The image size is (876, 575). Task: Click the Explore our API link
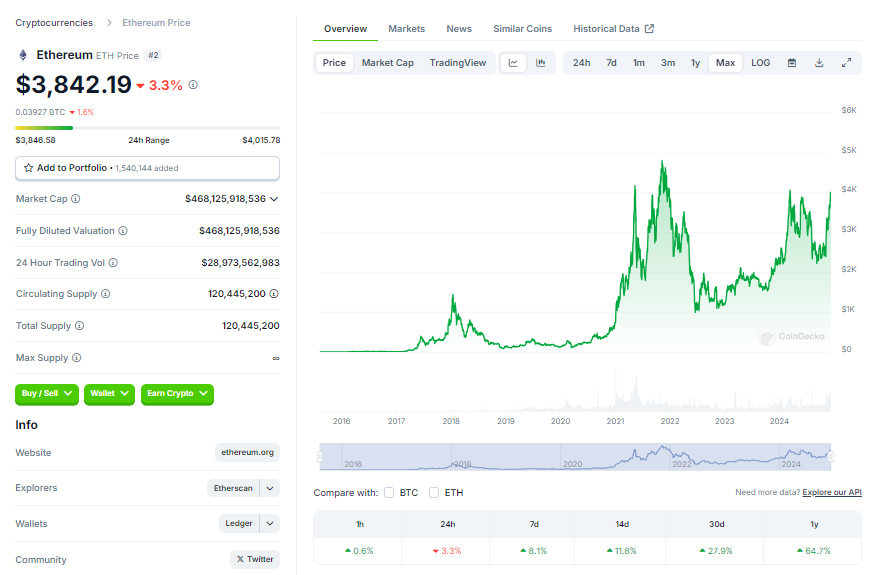[x=832, y=492]
